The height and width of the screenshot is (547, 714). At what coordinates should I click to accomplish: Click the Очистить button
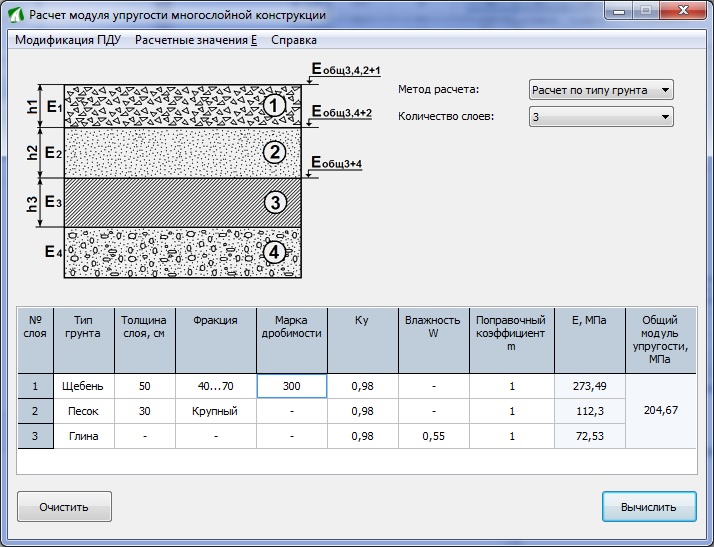(x=64, y=506)
